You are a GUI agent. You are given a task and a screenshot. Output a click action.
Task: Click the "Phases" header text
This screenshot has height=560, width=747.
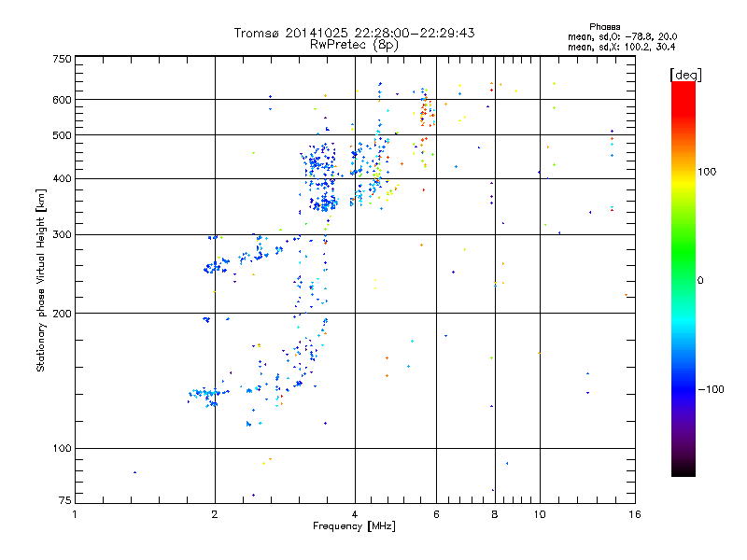pos(604,27)
